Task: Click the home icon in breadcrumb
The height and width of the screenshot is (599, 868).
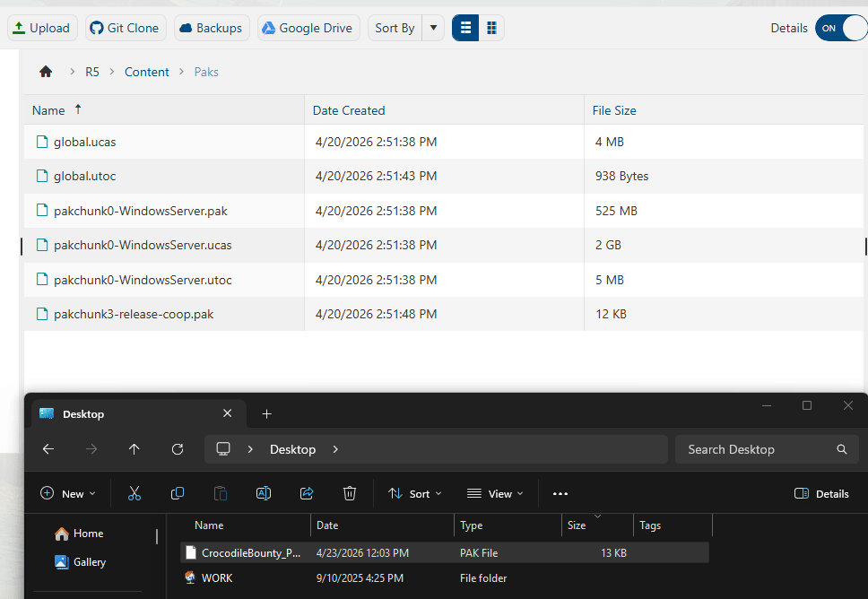Action: (46, 72)
